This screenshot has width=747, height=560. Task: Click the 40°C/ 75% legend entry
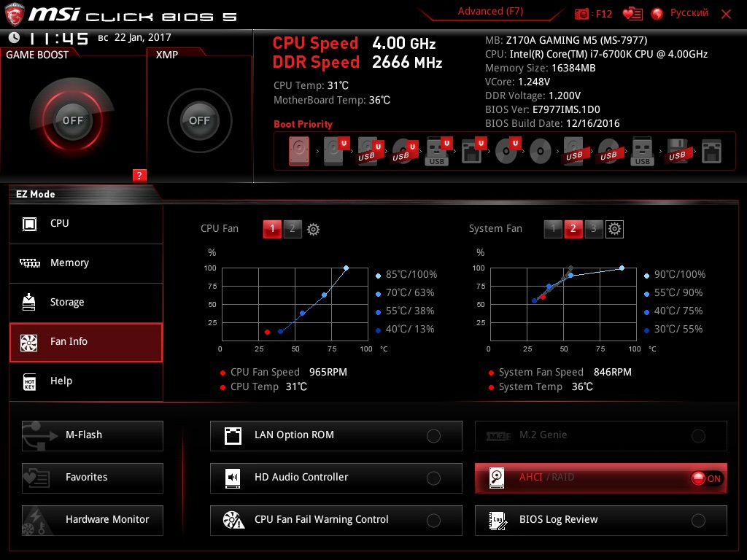(x=673, y=311)
